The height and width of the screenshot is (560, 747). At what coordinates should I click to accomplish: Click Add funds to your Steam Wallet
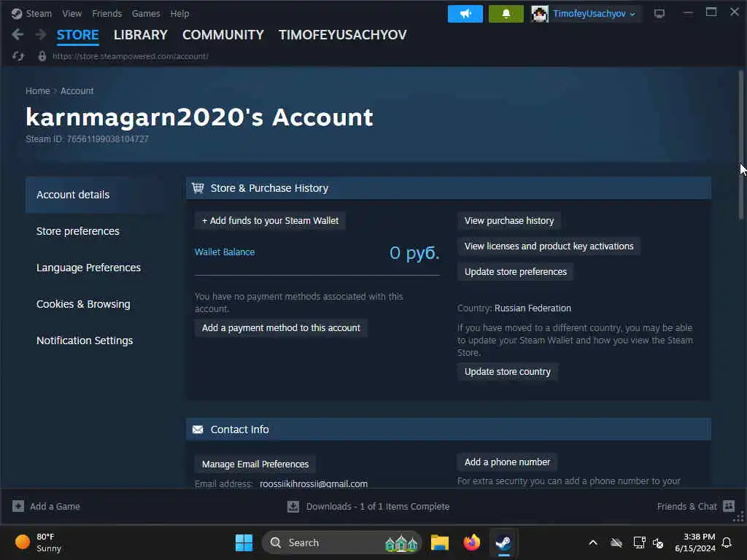[270, 221]
